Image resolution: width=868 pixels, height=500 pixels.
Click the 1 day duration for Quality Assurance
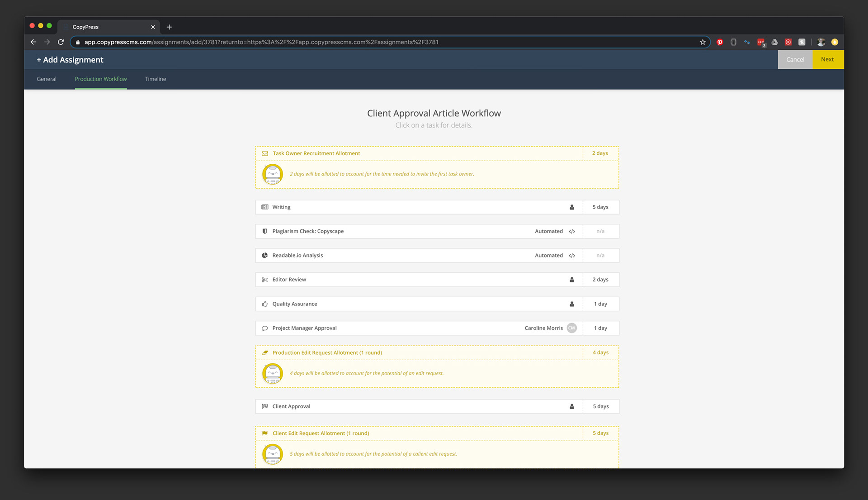[600, 304]
